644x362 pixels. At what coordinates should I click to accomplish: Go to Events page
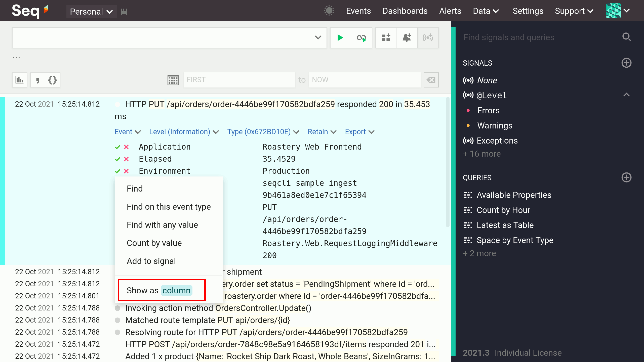(358, 11)
